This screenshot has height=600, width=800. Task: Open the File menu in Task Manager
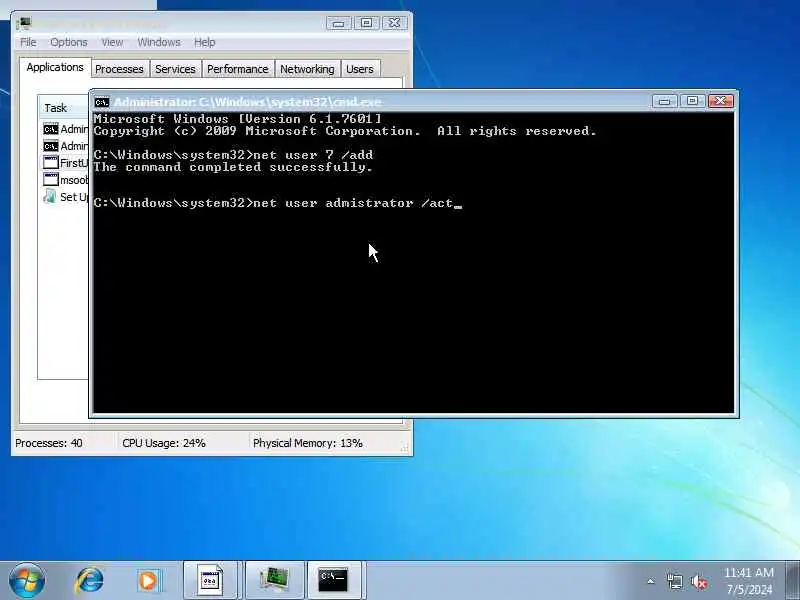28,42
